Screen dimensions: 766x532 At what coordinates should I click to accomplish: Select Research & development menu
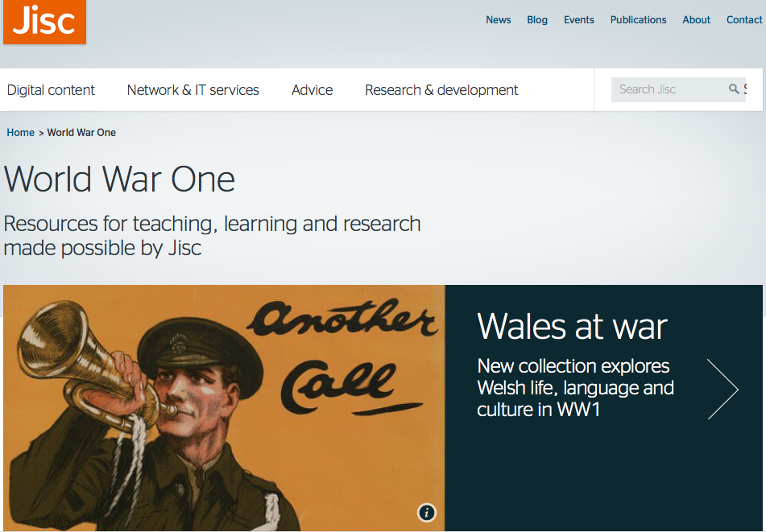[441, 90]
